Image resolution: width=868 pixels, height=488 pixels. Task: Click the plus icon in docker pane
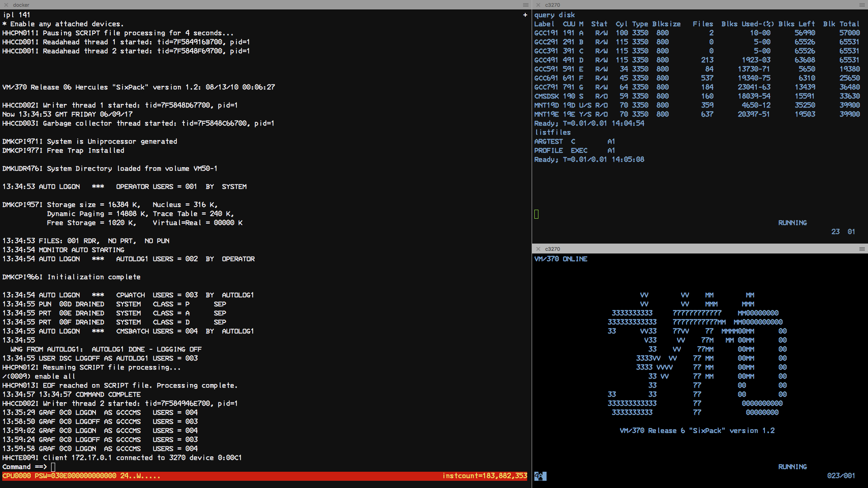tap(525, 15)
